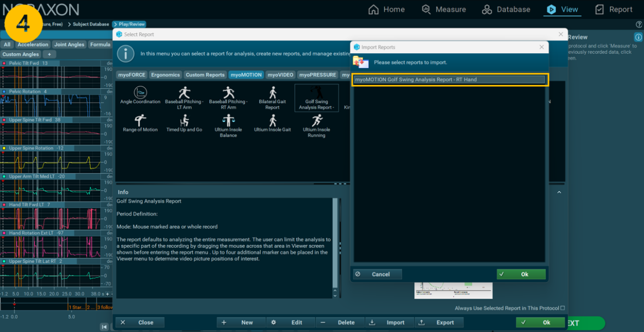
Task: Click the folder icon in Import Reports dialog
Action: 361,62
